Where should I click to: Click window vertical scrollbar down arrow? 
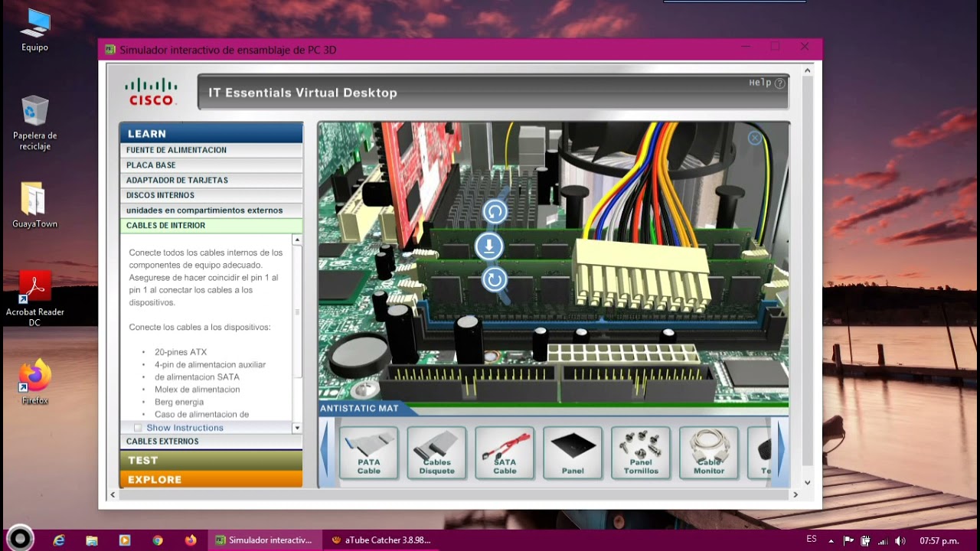tap(807, 483)
